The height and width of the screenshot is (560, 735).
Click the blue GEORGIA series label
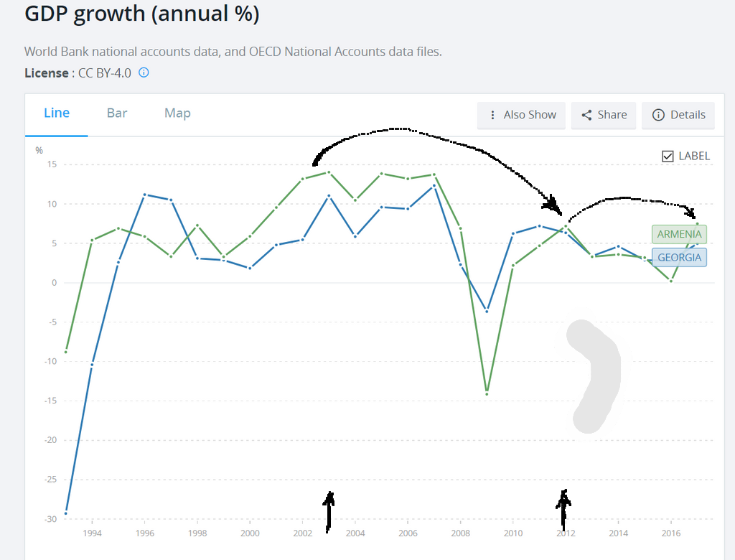(x=679, y=257)
